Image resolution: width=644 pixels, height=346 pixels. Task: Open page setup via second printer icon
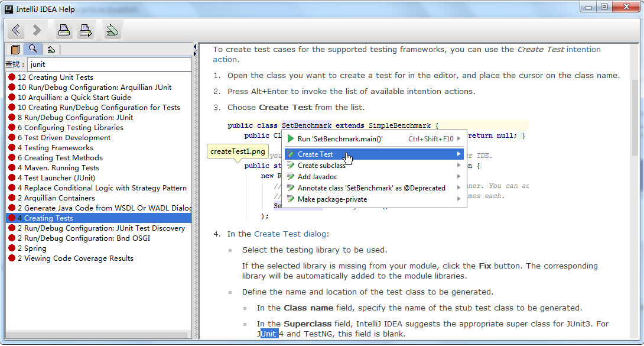coord(86,30)
